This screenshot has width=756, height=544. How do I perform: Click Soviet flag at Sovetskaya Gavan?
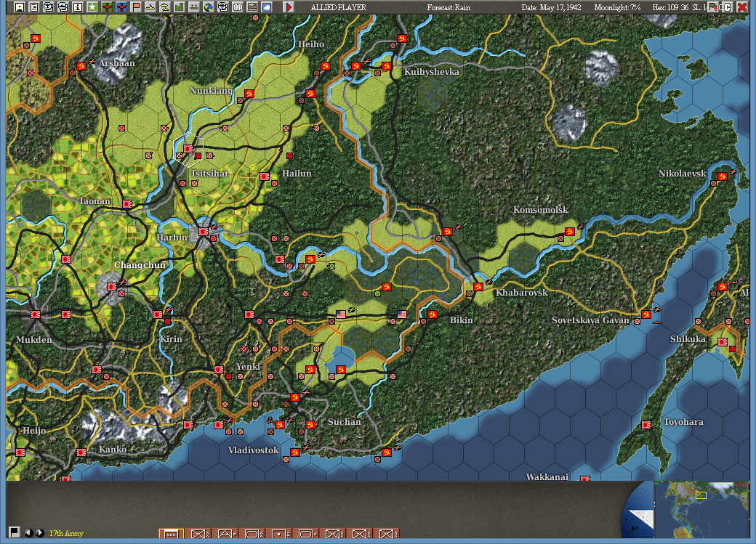(646, 314)
